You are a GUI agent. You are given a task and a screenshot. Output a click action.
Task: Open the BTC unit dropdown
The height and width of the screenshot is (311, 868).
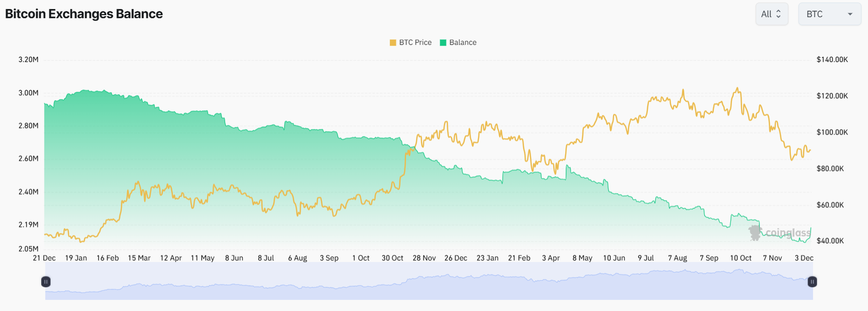pyautogui.click(x=829, y=14)
